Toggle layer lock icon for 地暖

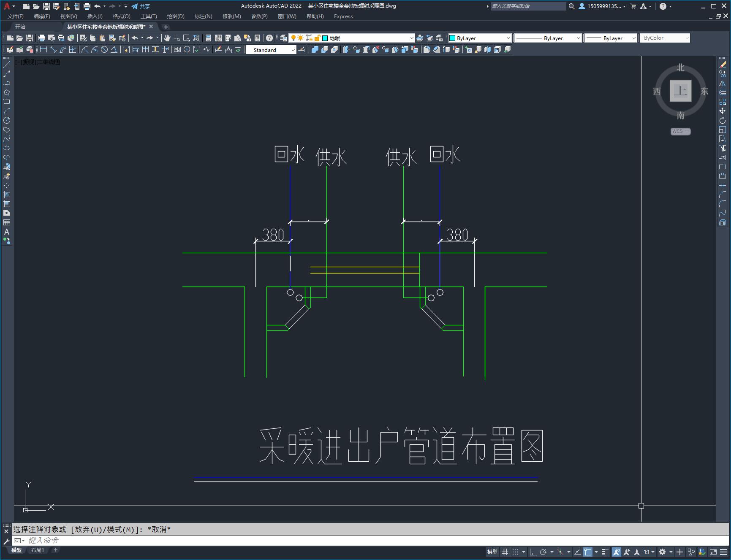tap(317, 38)
